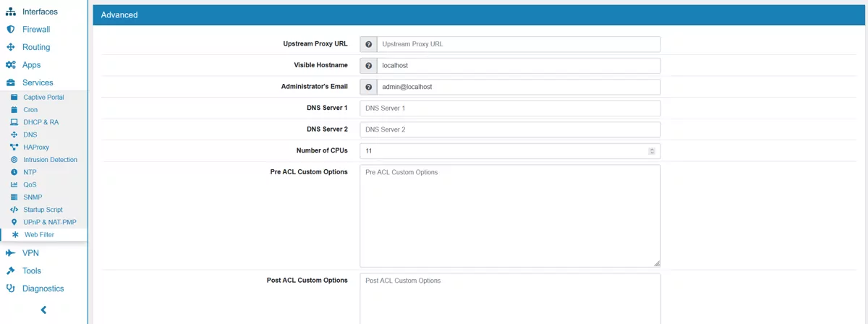The image size is (868, 324).
Task: Click the Intrusion Detection target icon
Action: (14, 160)
